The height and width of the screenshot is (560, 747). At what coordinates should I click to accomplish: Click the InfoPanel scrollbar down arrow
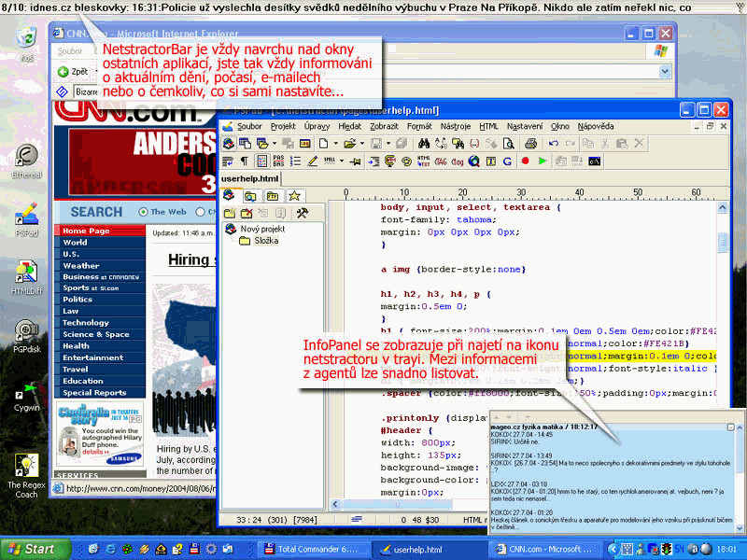[x=740, y=528]
